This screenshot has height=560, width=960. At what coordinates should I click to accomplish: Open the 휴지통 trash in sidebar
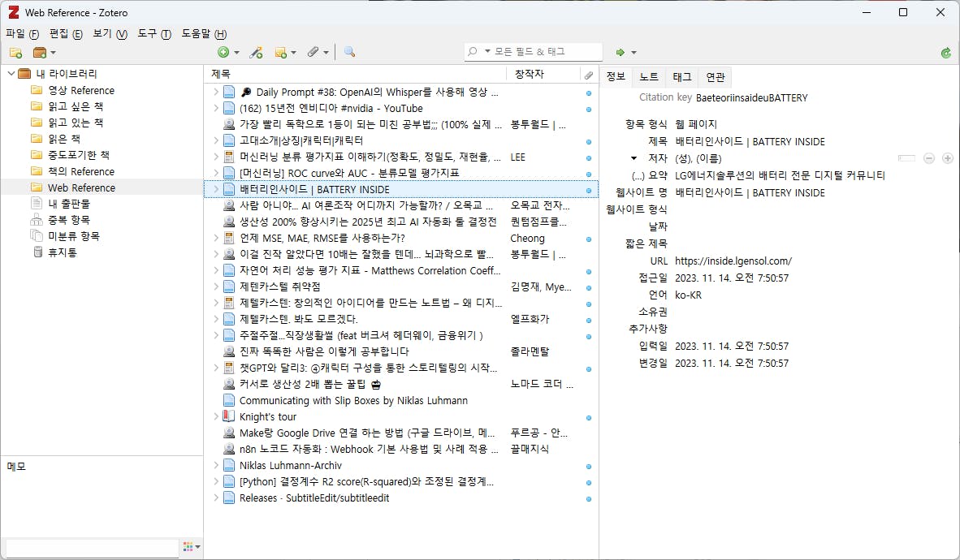63,252
